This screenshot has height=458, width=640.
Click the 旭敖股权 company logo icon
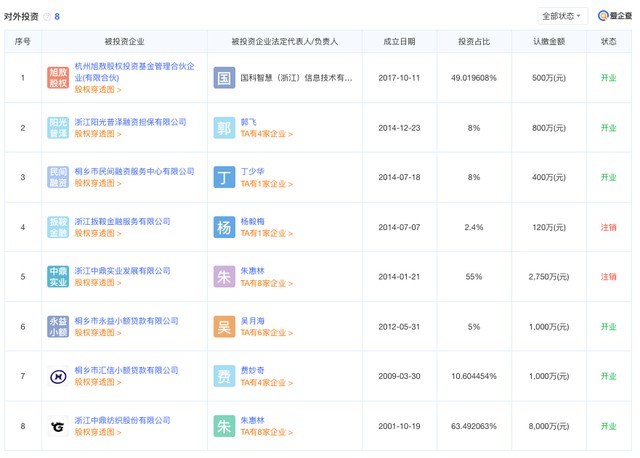(x=58, y=78)
